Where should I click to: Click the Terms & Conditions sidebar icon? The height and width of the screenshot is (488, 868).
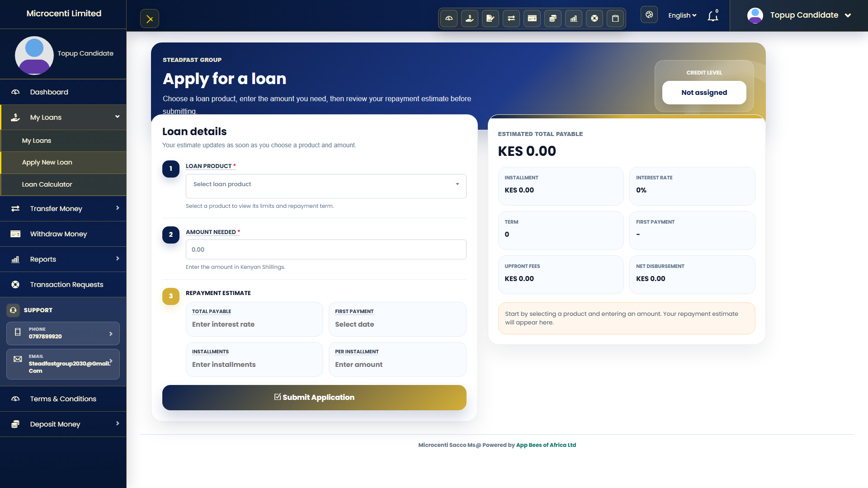click(15, 399)
